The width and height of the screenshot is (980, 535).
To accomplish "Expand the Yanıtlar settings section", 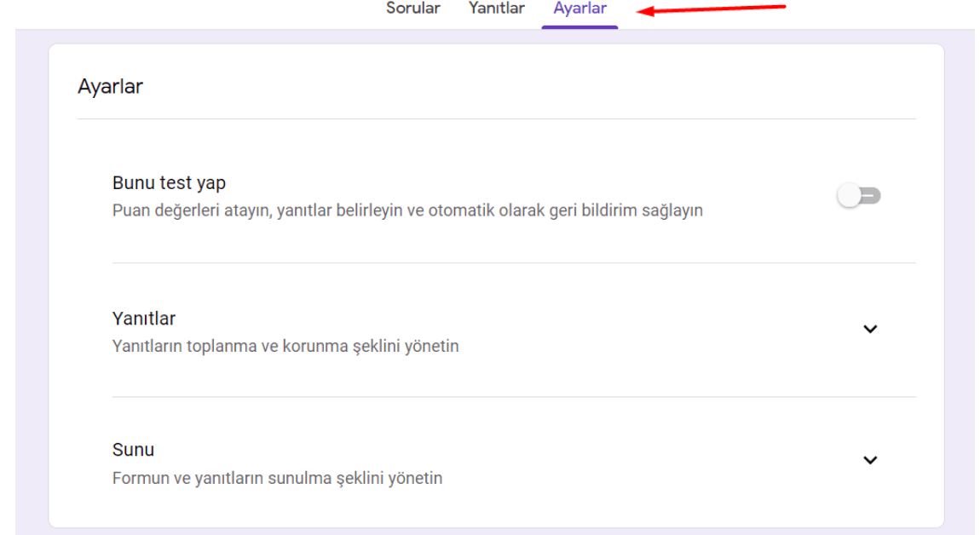I will click(x=871, y=329).
